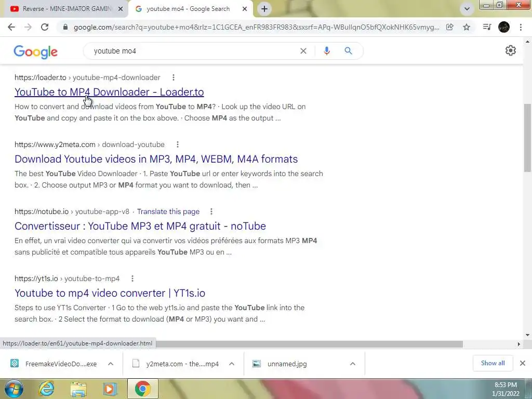The width and height of the screenshot is (532, 399).
Task: Click scroll up arrow on vertical scrollbar
Action: pyautogui.click(x=527, y=42)
